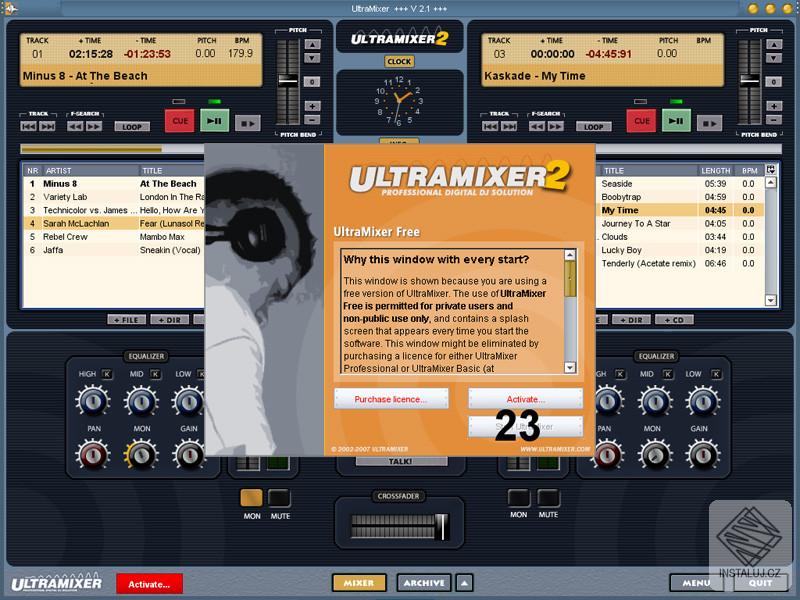Image resolution: width=800 pixels, height=600 pixels.
Task: Lower pitch with right deck down arrow
Action: [774, 58]
